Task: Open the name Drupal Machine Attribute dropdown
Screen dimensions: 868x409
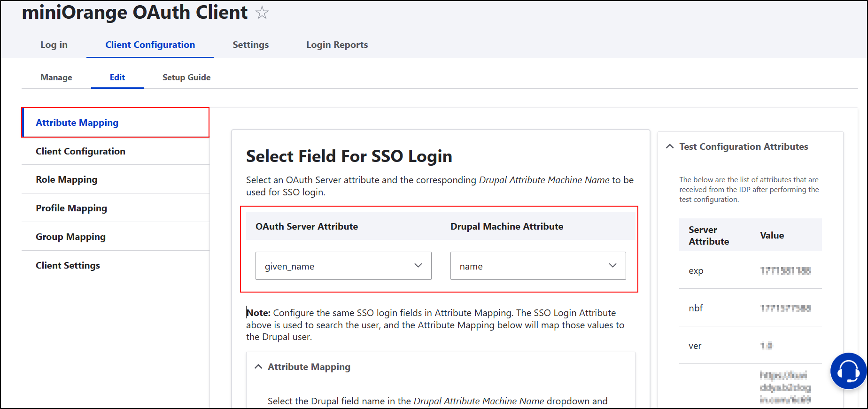Action: click(538, 266)
